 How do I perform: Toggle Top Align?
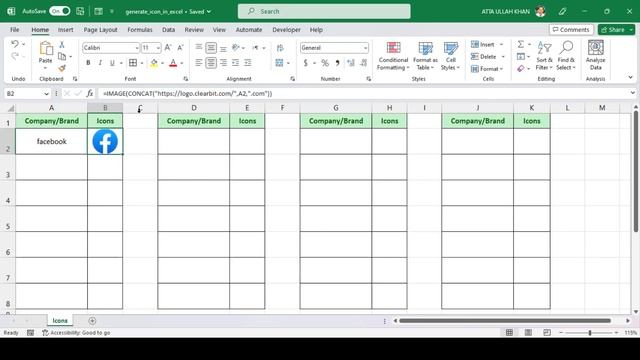click(198, 48)
